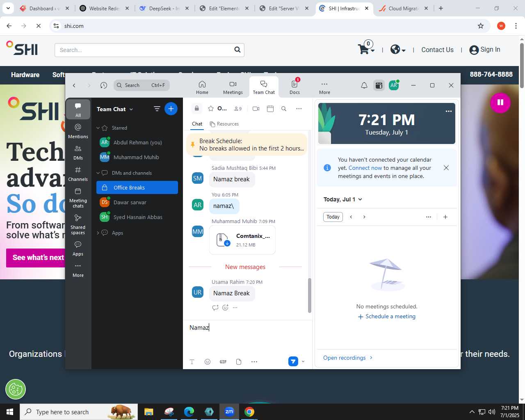The width and height of the screenshot is (525, 420).
Task: Open the More tab in Zoom top bar
Action: click(324, 87)
